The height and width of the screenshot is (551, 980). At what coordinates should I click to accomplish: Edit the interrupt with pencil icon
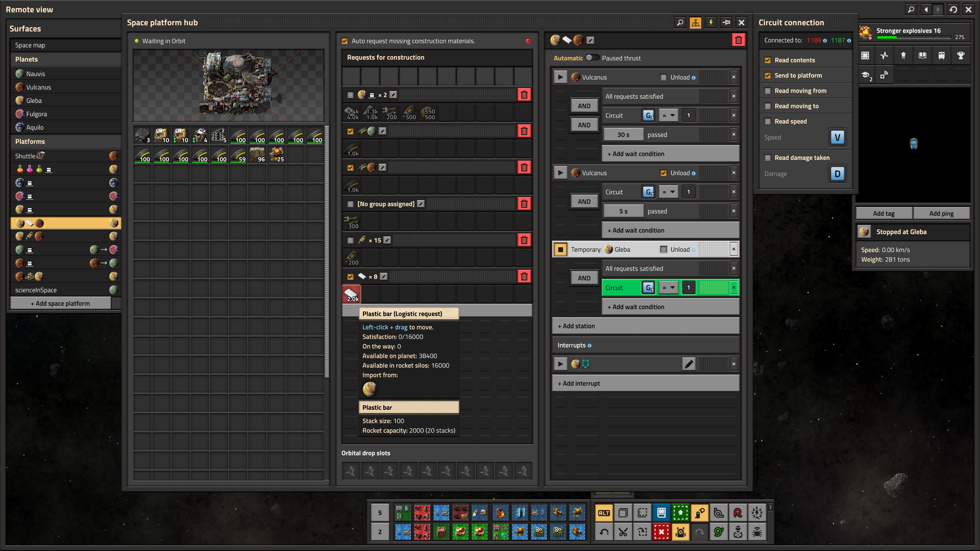click(x=689, y=364)
